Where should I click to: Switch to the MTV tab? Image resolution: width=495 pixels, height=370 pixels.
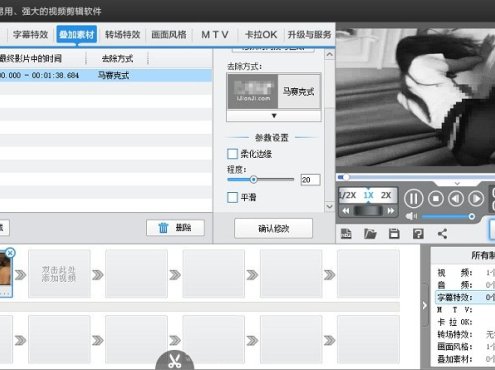tap(215, 35)
